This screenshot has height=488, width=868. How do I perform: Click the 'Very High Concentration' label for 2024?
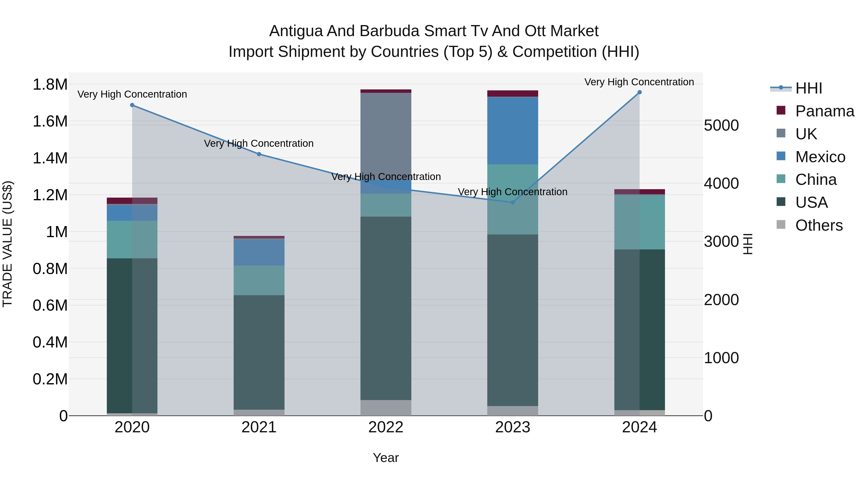click(639, 82)
